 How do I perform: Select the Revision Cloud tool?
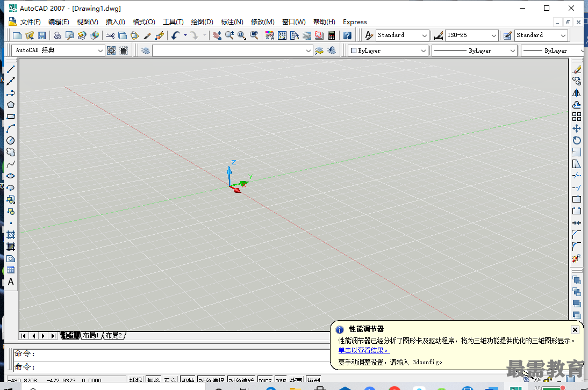(x=11, y=152)
